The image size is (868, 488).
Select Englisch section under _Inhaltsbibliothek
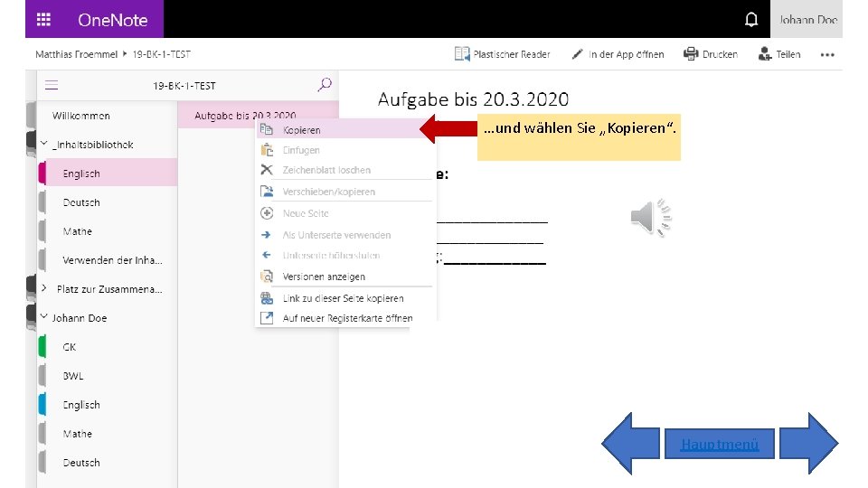[108, 174]
